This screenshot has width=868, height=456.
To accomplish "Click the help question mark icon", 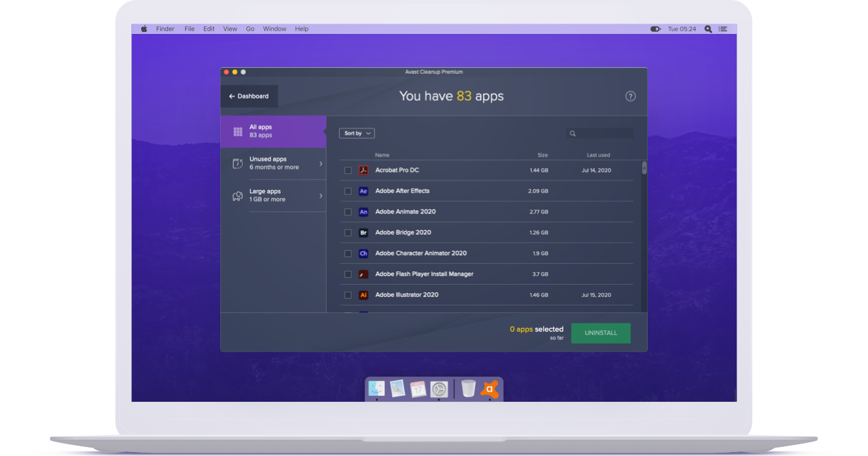I will [630, 96].
